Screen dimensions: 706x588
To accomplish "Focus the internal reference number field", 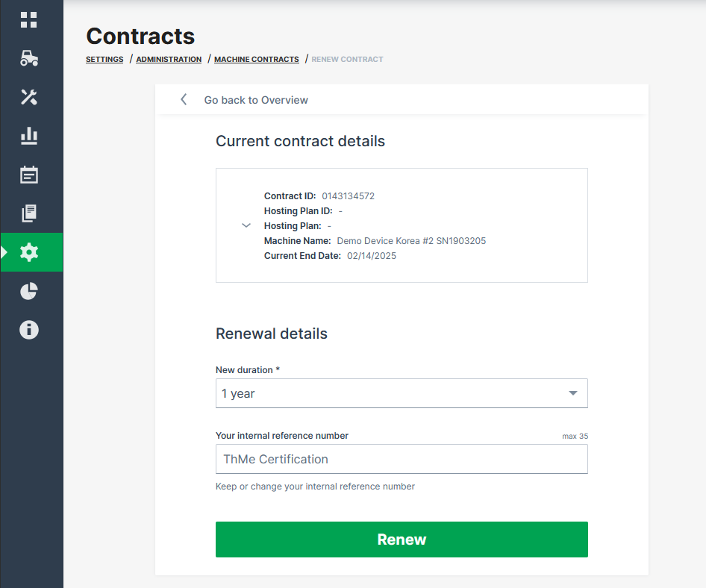I will (x=402, y=459).
